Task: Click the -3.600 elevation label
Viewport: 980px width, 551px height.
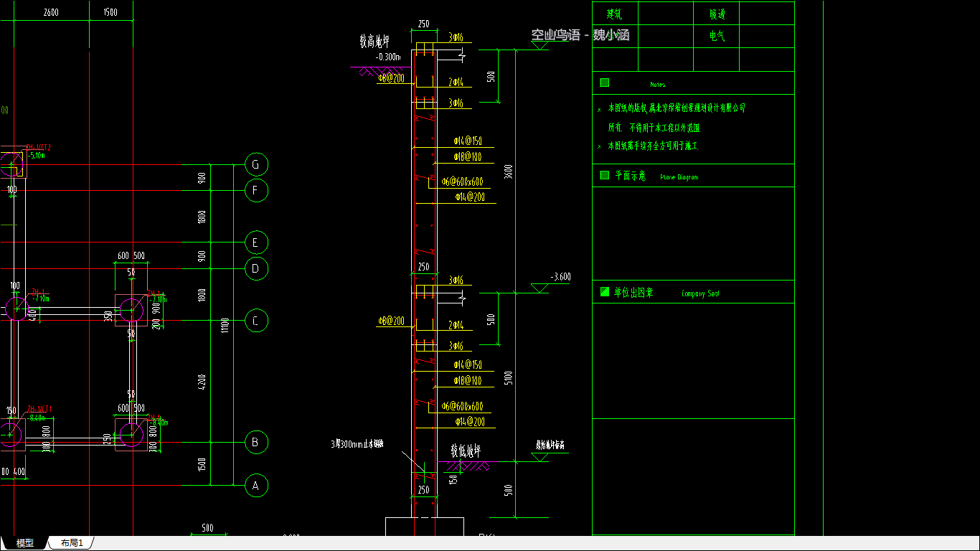Action: [560, 277]
